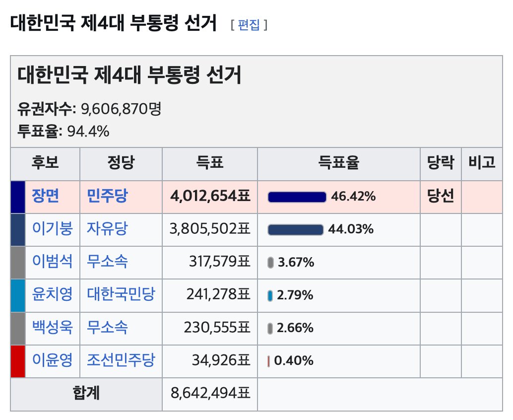Open the 조선민주당 party link
This screenshot has width=513, height=420.
[x=121, y=360]
